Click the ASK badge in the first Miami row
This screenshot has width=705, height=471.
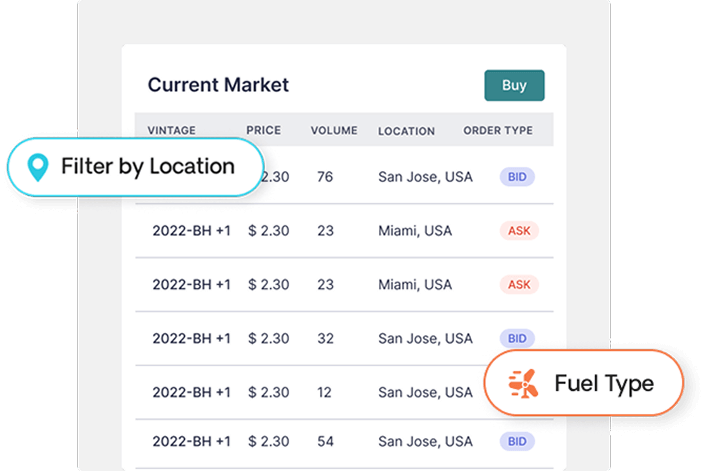(x=518, y=231)
